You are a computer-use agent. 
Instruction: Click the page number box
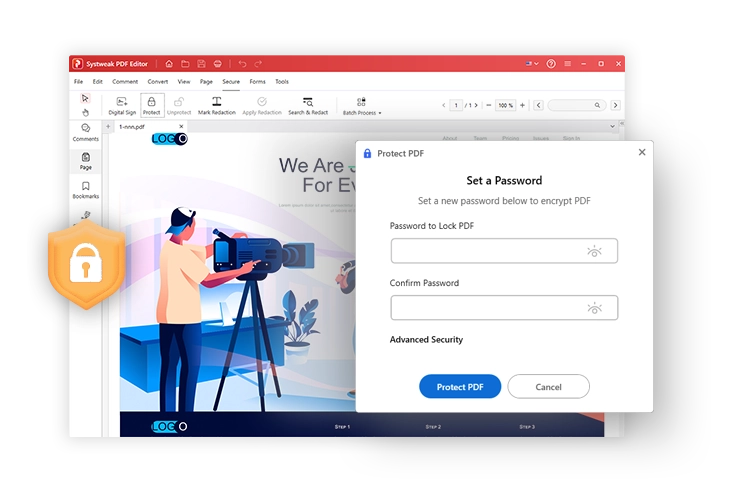(456, 105)
